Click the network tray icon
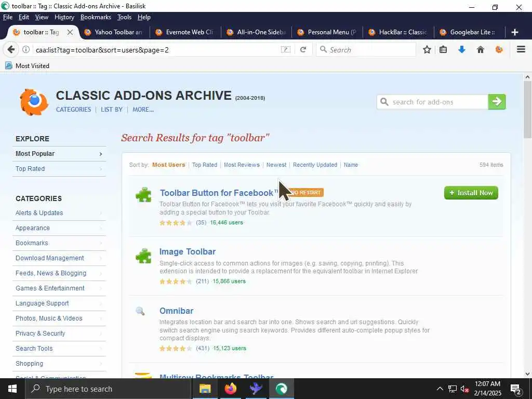 click(x=453, y=389)
